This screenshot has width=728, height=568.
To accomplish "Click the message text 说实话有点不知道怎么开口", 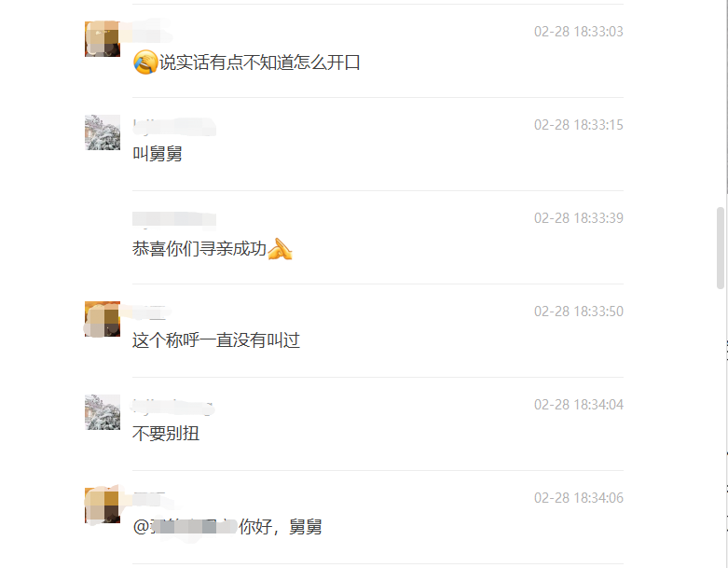I will tap(259, 62).
